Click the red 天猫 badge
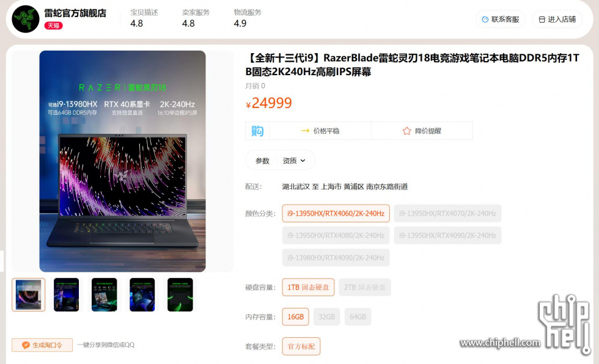Viewport: 599px width, 364px height. click(54, 26)
